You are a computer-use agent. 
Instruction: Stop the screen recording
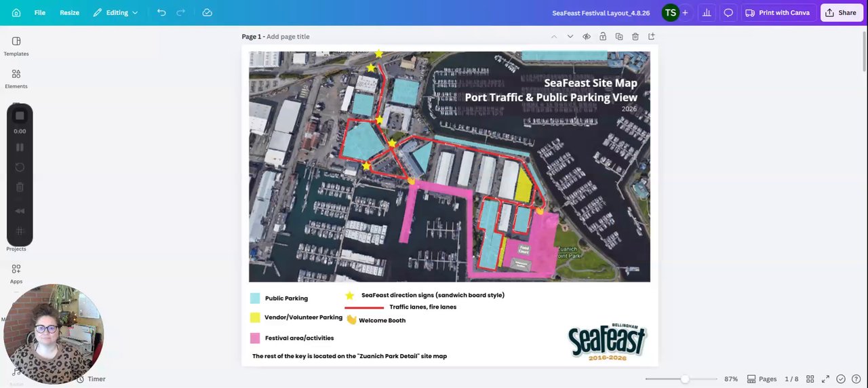click(20, 116)
